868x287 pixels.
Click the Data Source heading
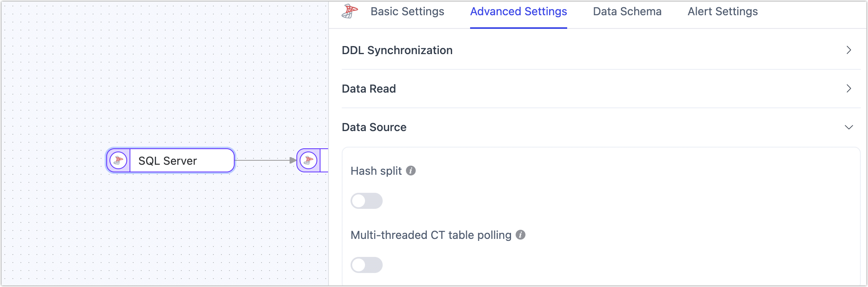[x=374, y=127]
